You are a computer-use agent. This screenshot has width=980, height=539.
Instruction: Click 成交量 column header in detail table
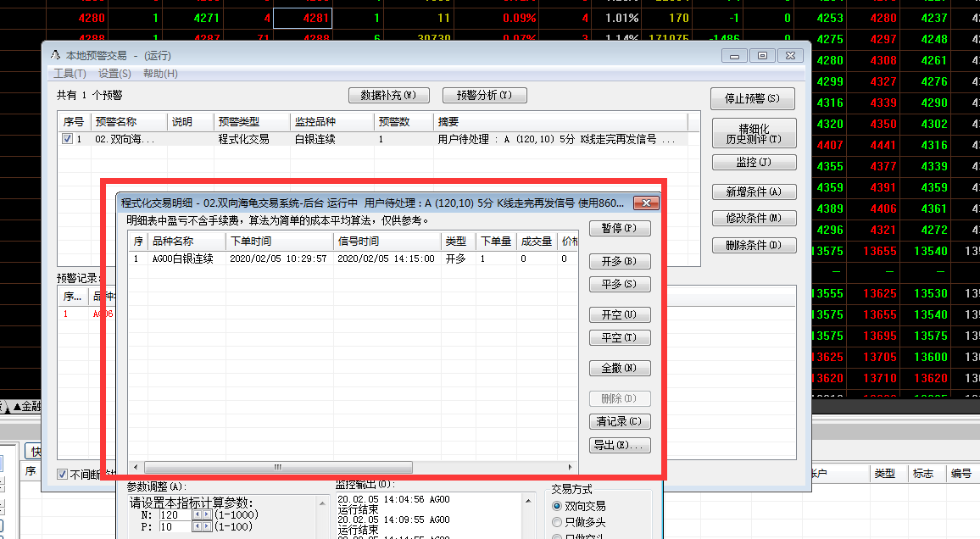(537, 241)
